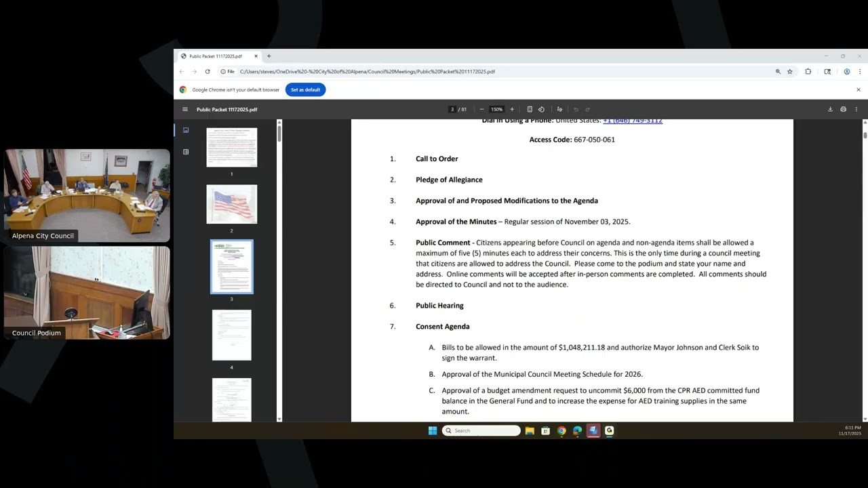
Task: Click the 'Access Code: 667-050-061' line
Action: (572, 140)
